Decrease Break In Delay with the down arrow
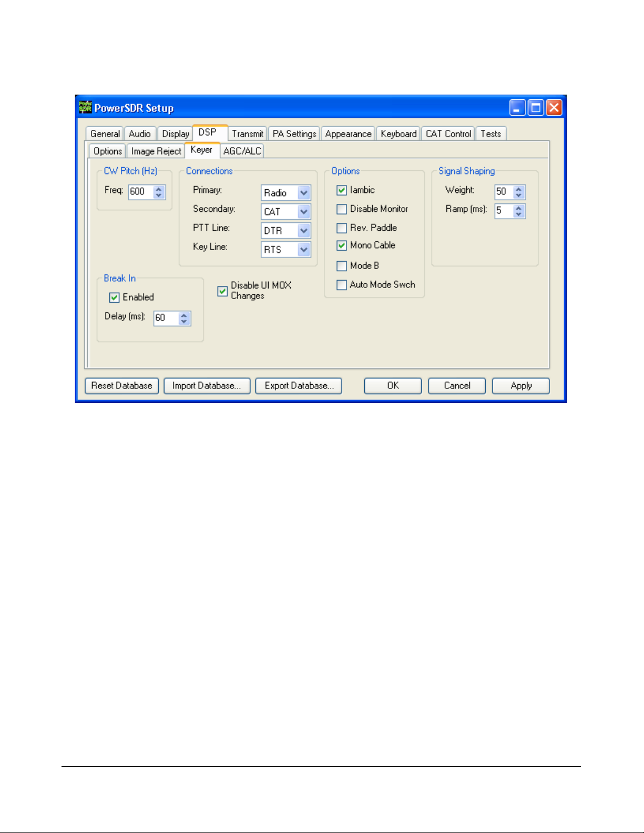The width and height of the screenshot is (644, 833). click(x=184, y=322)
